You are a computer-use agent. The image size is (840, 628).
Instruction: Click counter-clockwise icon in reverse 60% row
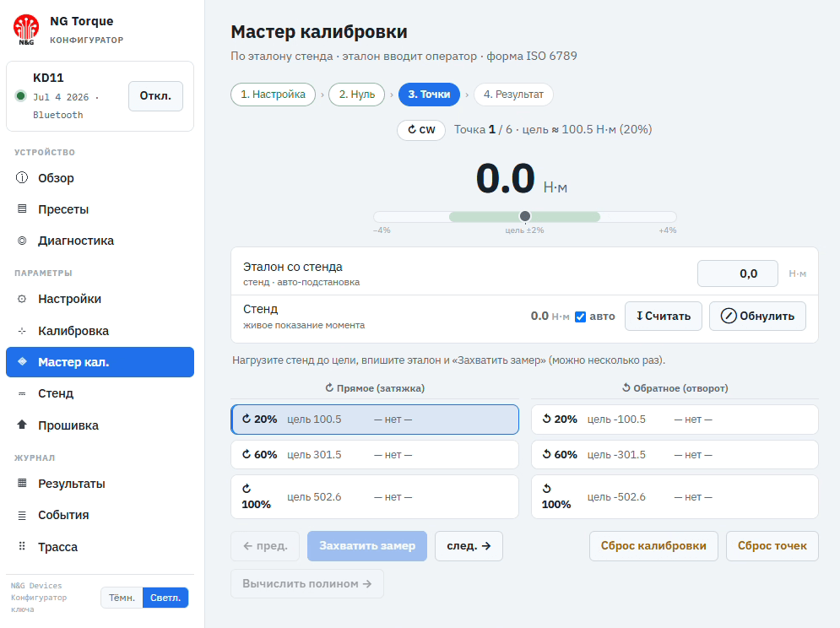click(546, 454)
